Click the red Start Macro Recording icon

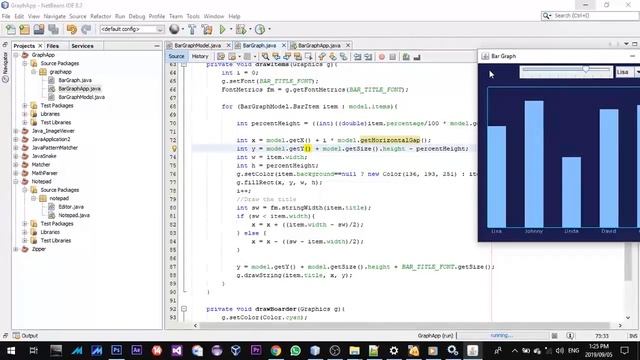click(x=382, y=57)
